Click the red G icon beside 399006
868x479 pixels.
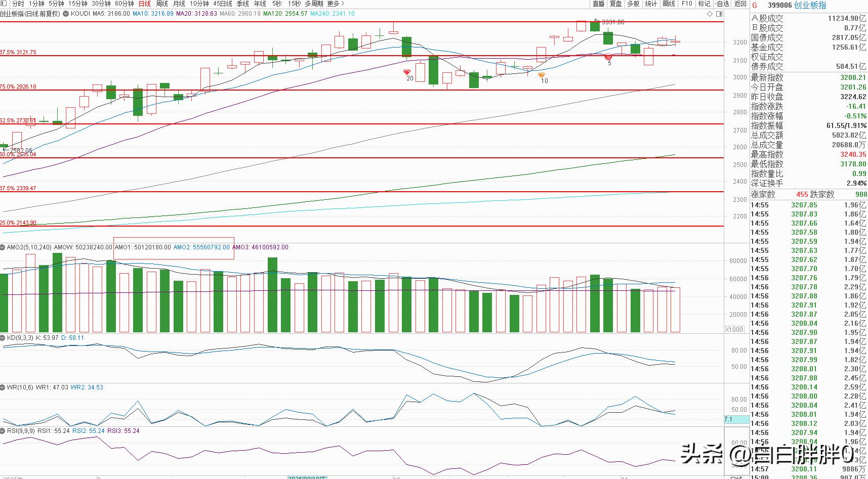click(x=755, y=5)
